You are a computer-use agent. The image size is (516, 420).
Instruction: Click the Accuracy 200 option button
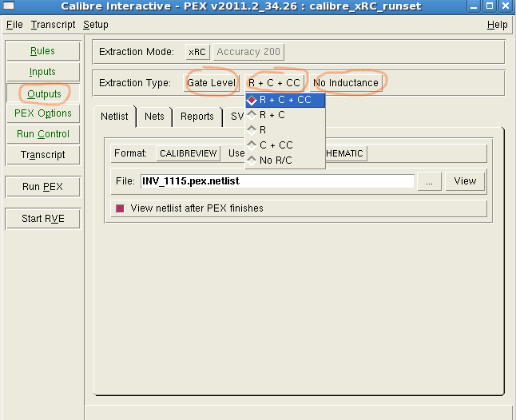click(248, 52)
